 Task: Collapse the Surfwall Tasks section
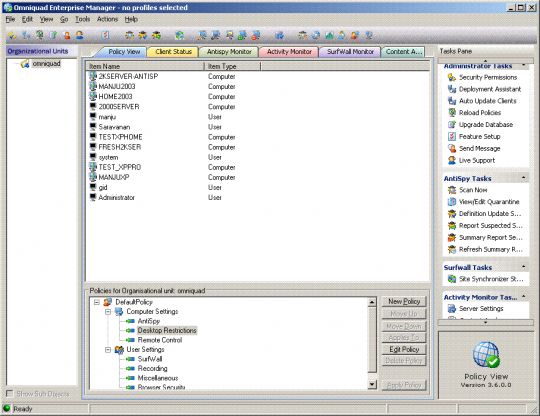523,267
